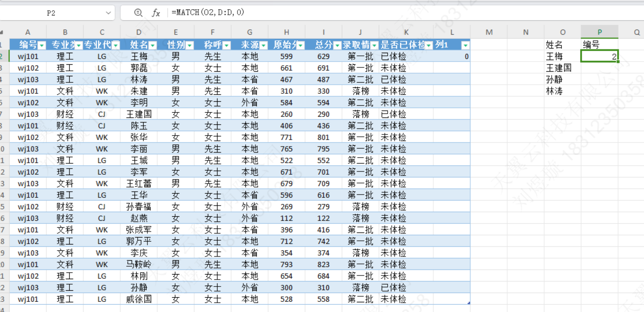This screenshot has height=312, width=644.
Task: Open the 原始分 filter dropdown
Action: click(301, 45)
